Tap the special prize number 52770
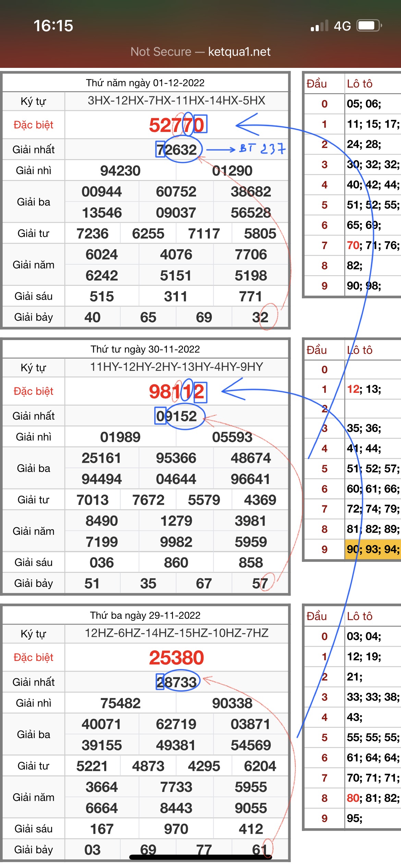 (177, 125)
